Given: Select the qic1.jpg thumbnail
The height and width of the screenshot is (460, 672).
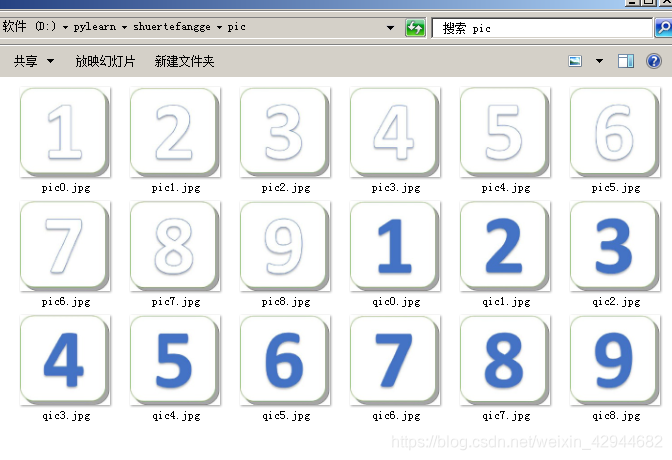Looking at the screenshot, I should 505,246.
